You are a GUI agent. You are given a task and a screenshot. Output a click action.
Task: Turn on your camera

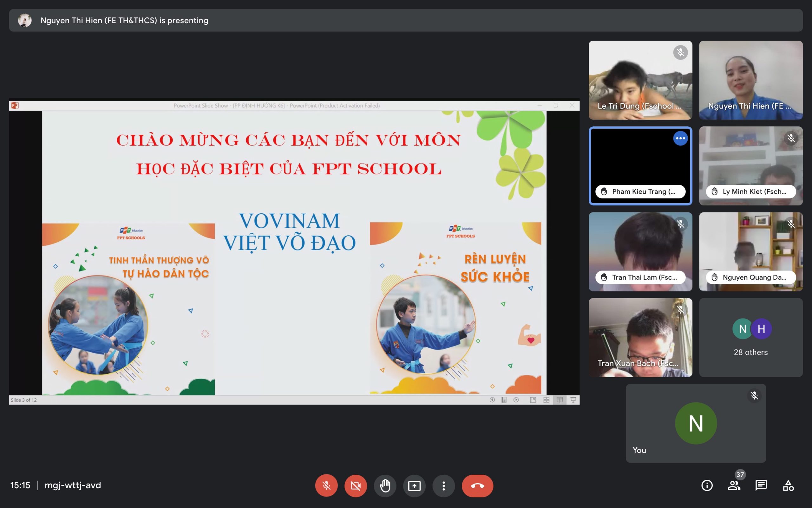[356, 485]
